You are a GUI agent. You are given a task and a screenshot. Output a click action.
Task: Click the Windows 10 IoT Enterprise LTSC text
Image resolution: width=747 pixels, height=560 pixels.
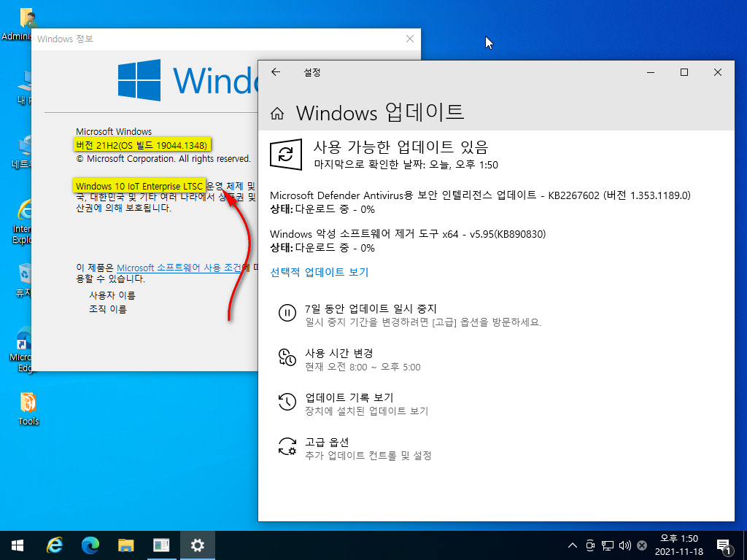(139, 186)
